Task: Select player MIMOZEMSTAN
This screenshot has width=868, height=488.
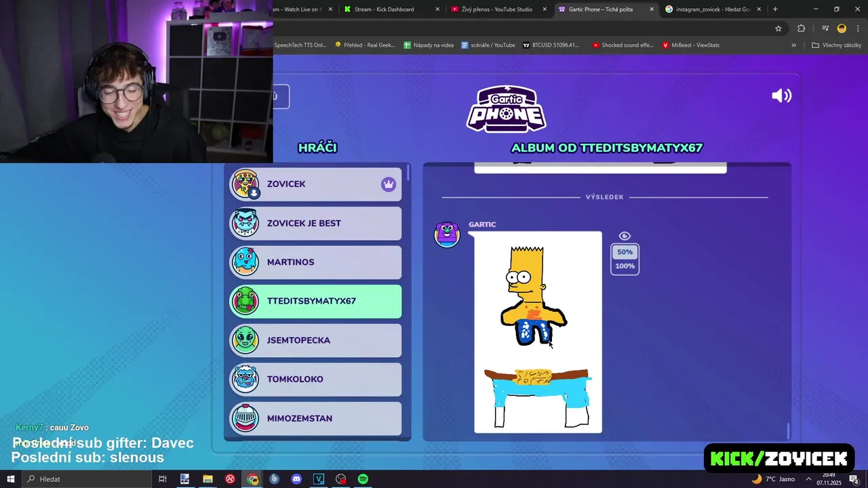Action: (x=315, y=418)
